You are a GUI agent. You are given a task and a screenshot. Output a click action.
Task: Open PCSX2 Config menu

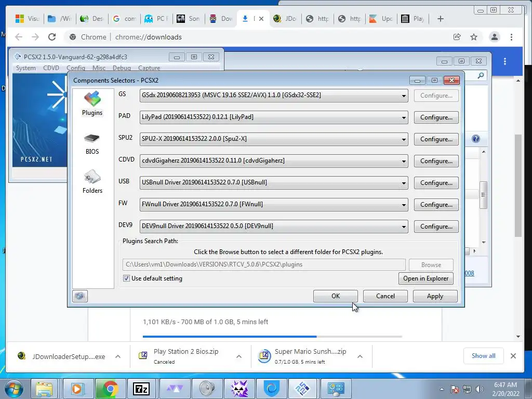tap(76, 68)
